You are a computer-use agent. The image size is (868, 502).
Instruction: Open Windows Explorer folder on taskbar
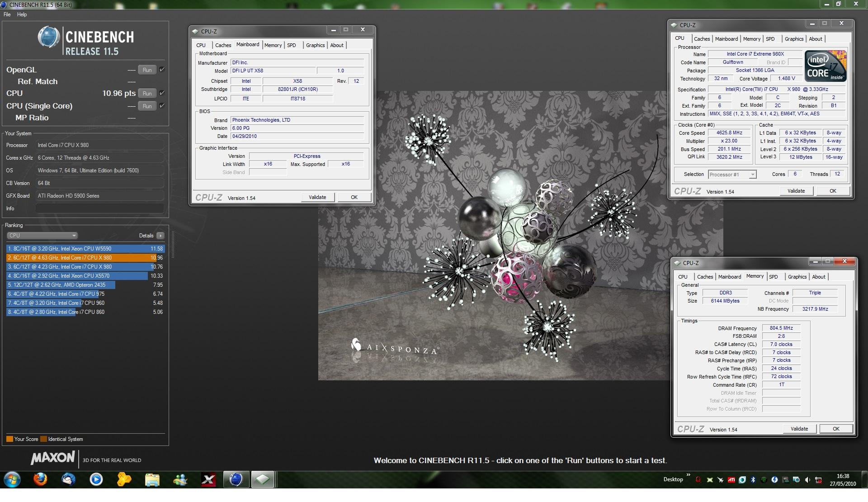pyautogui.click(x=152, y=479)
